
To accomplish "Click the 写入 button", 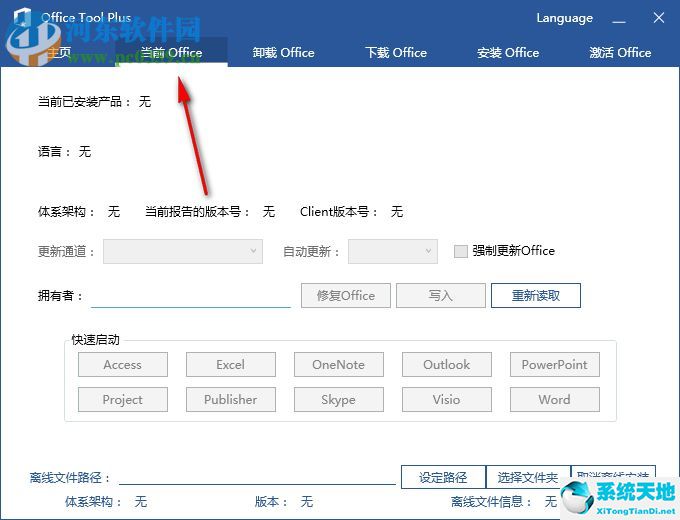I will 441,296.
